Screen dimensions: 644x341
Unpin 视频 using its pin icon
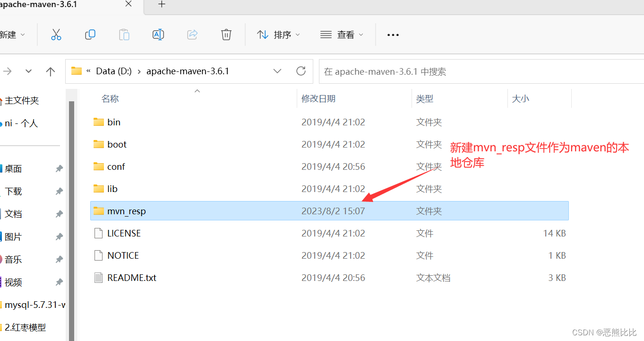coord(59,282)
